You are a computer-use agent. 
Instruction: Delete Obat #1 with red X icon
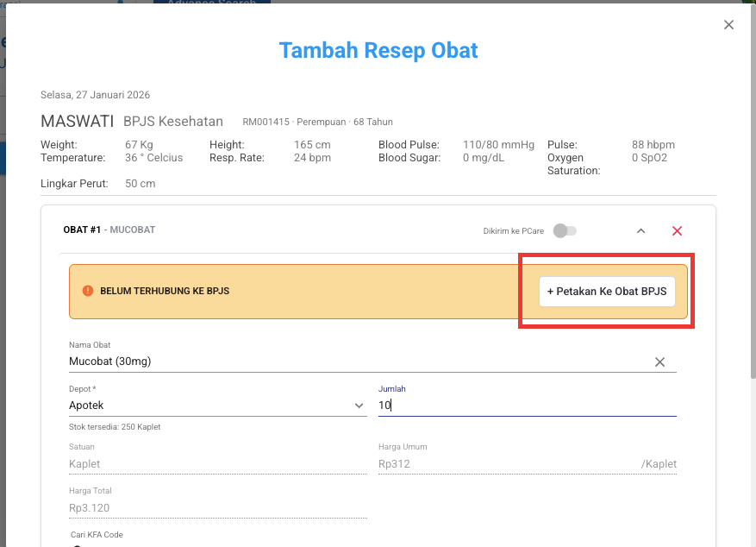pyautogui.click(x=677, y=230)
